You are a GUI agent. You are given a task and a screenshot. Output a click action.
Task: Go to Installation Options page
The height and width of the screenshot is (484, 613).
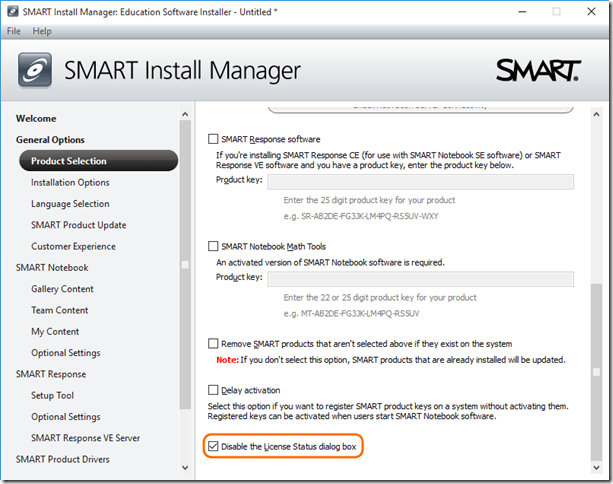[70, 183]
